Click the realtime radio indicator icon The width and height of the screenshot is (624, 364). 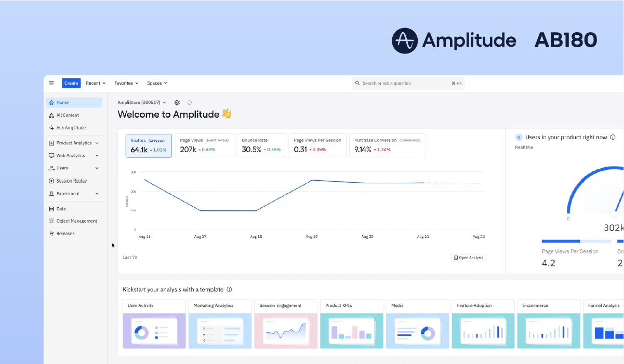[x=519, y=137]
